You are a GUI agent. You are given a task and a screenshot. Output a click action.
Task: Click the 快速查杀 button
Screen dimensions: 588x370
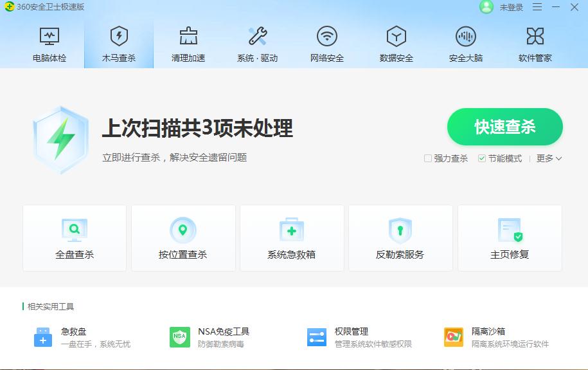pos(504,127)
